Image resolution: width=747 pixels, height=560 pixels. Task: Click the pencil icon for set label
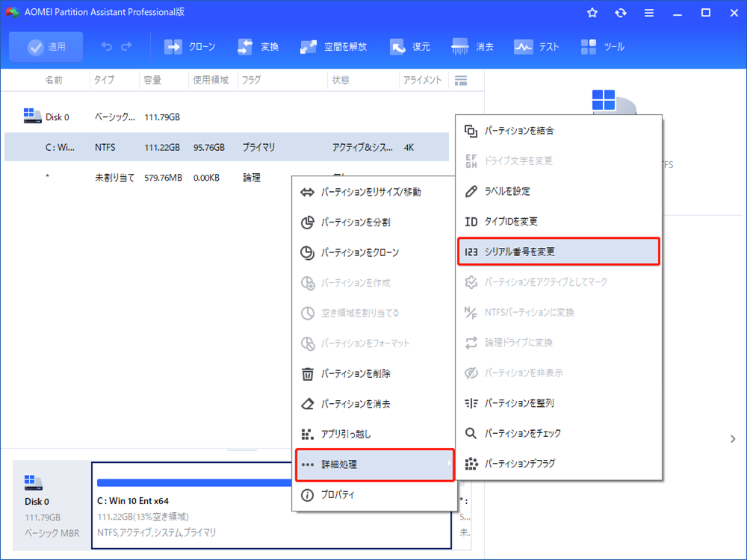(471, 191)
